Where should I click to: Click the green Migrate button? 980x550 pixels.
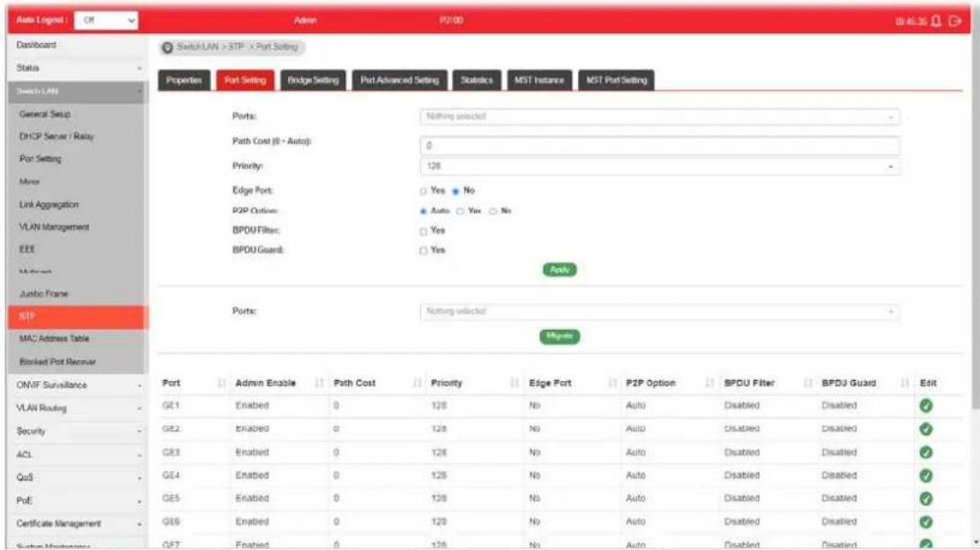pos(559,336)
